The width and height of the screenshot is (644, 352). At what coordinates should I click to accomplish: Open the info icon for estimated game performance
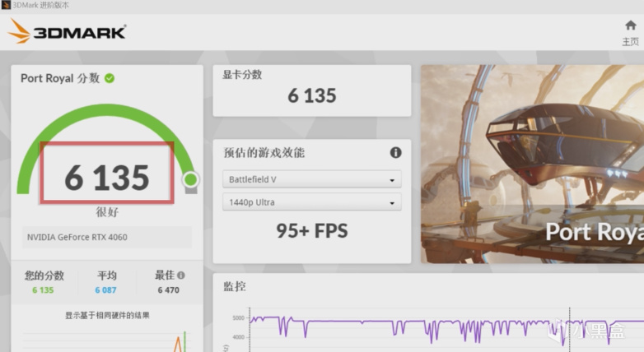(395, 153)
